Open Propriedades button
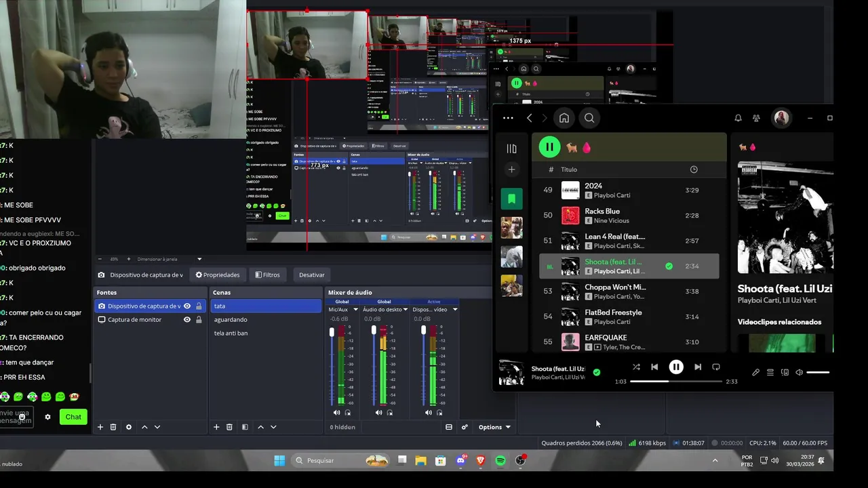The image size is (868, 488). (218, 274)
